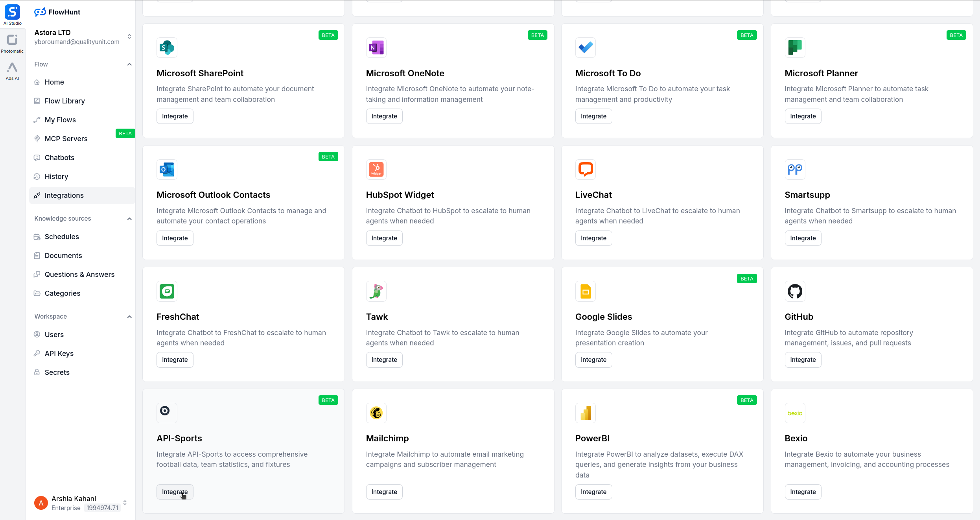The width and height of the screenshot is (980, 520).
Task: Integrate the API-Sports service
Action: click(175, 492)
